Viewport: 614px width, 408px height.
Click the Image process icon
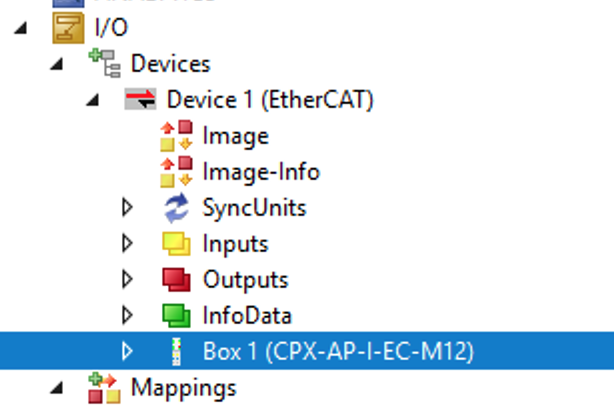pyautogui.click(x=176, y=135)
